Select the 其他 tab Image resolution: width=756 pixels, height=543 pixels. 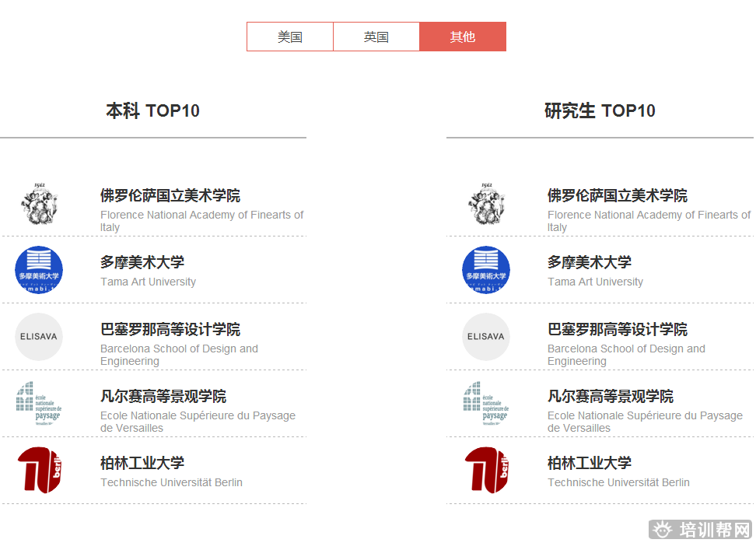[463, 37]
